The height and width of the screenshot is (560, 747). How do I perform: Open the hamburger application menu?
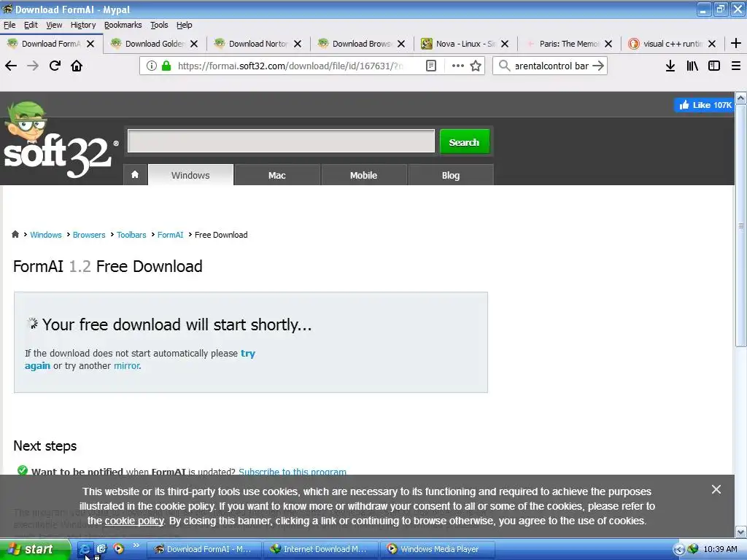click(736, 66)
